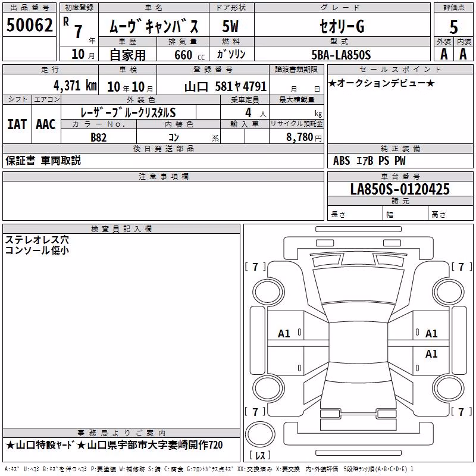This screenshot has height=476, width=476.
Task: Select the car name ムーヴキャンバス
Action: [154, 26]
